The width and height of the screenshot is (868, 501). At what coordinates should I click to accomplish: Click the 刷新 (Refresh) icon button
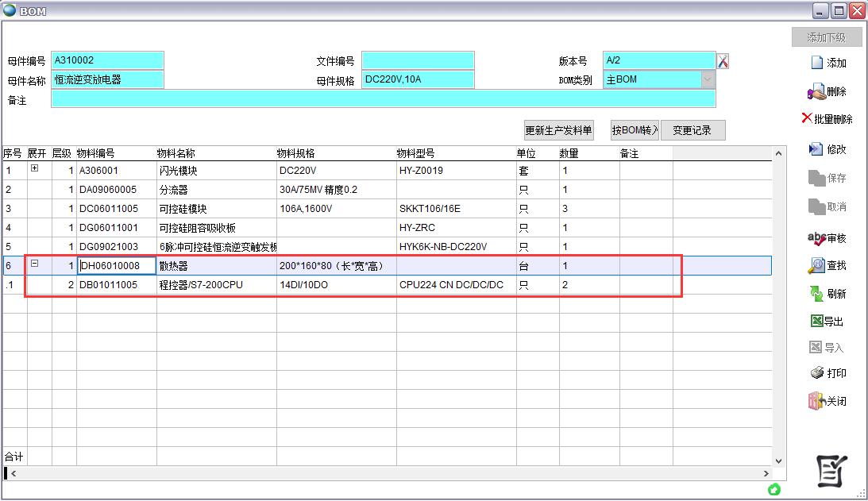827,294
